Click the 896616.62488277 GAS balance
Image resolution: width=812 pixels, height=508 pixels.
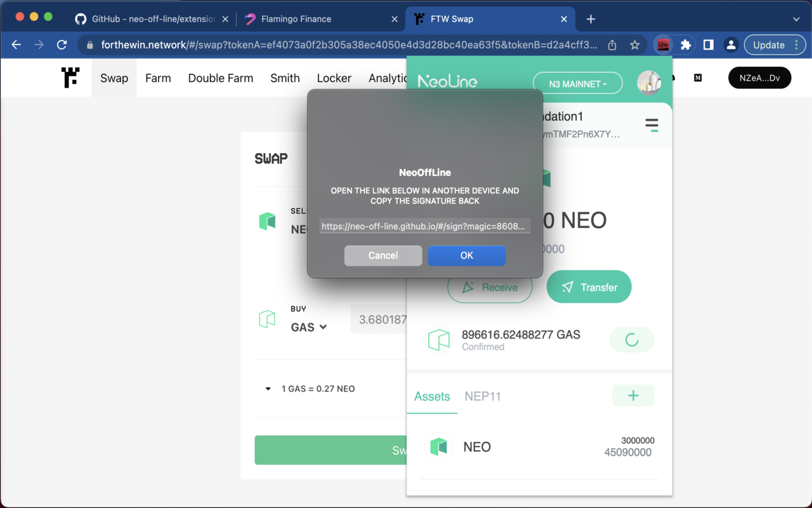coord(521,335)
